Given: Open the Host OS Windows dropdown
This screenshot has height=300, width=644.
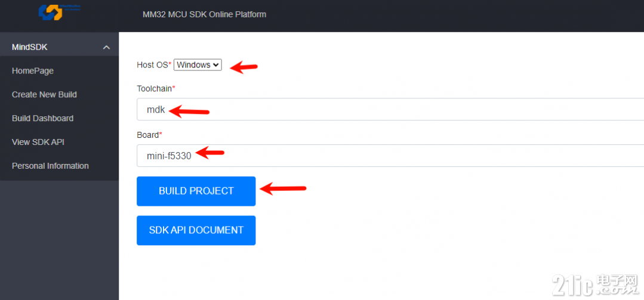Looking at the screenshot, I should [198, 65].
